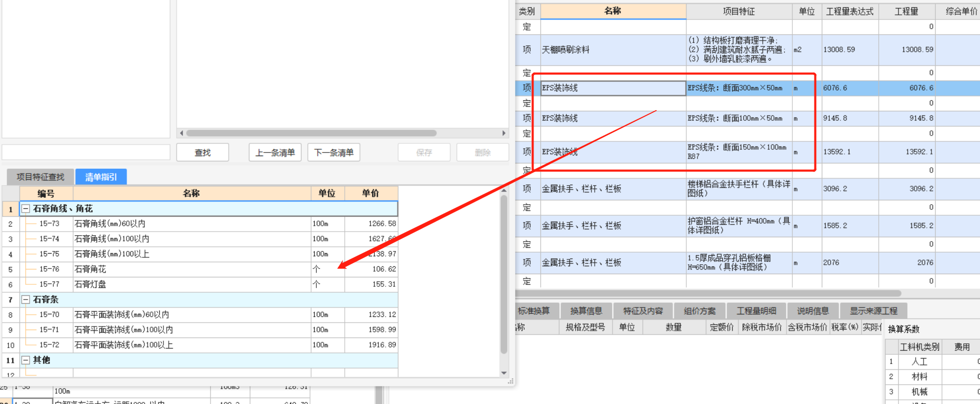The image size is (980, 404).
Task: Click vertical scrollbar of guide list
Action: pyautogui.click(x=504, y=274)
